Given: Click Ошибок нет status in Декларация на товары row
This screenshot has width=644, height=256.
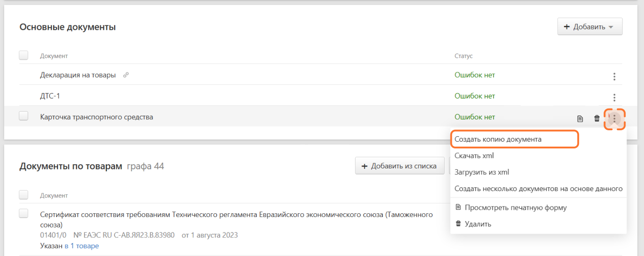Looking at the screenshot, I should tap(475, 75).
